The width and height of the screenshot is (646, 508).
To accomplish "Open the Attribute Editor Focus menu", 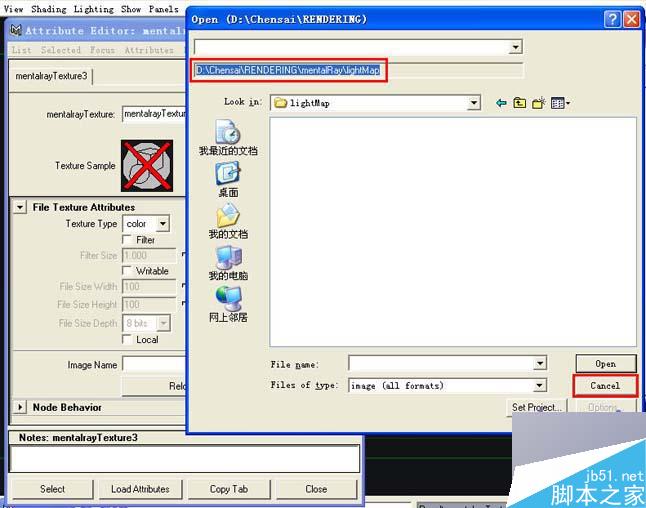I will pos(102,50).
